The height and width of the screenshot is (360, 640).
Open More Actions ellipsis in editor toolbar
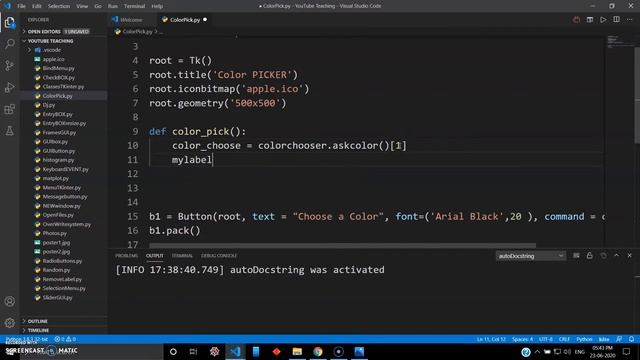(x=630, y=20)
